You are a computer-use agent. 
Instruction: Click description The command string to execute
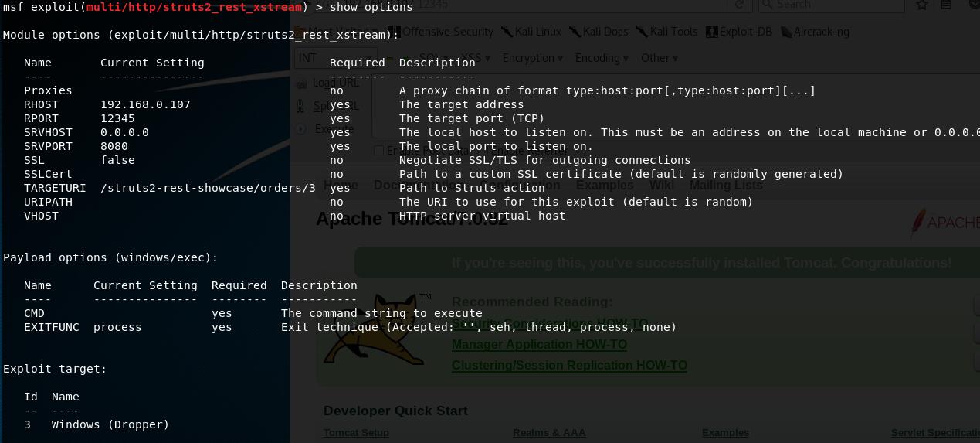click(381, 313)
